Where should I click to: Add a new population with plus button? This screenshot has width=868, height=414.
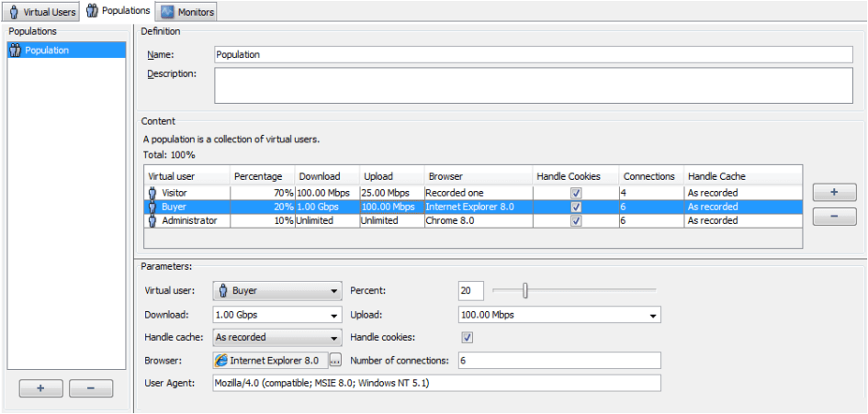(40, 388)
